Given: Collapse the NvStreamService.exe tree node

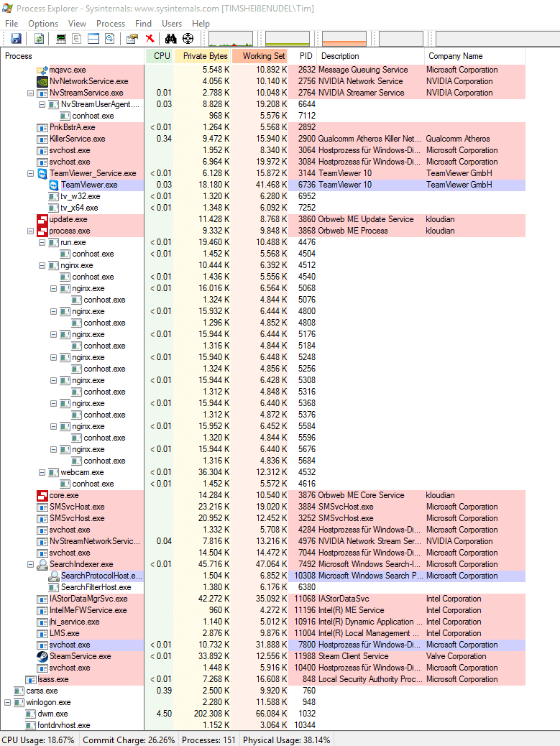Looking at the screenshot, I should [30, 93].
